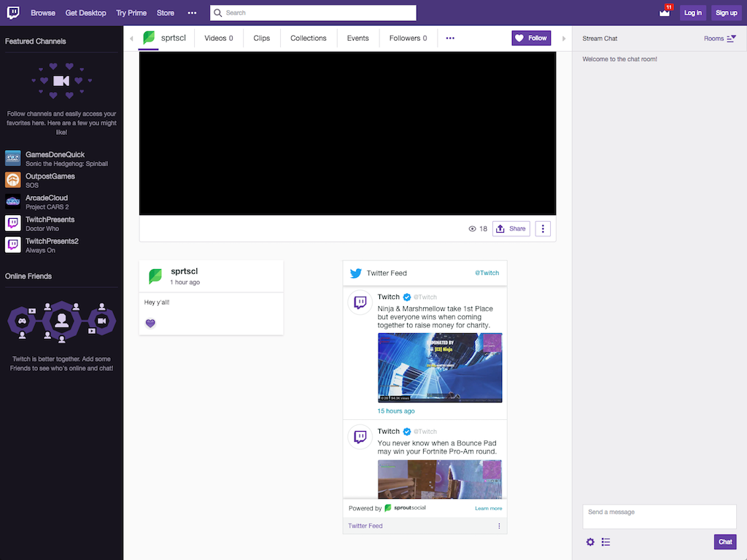747x560 pixels.
Task: Click the sprtscl avatar in the post card
Action: point(155,276)
